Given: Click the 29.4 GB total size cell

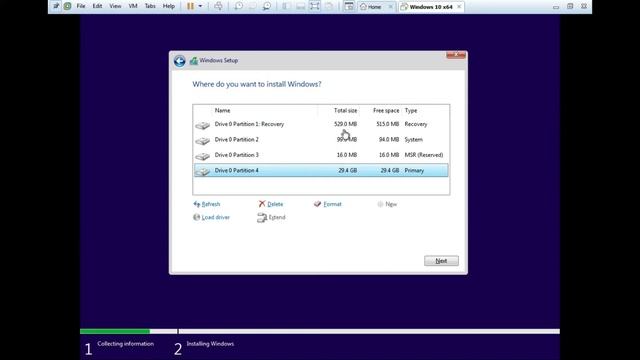Looking at the screenshot, I should [x=347, y=171].
